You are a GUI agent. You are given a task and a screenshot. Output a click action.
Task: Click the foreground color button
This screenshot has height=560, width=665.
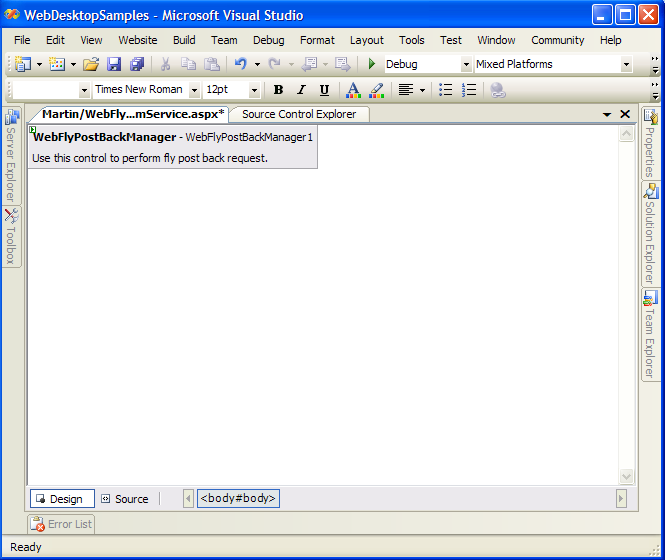[353, 90]
